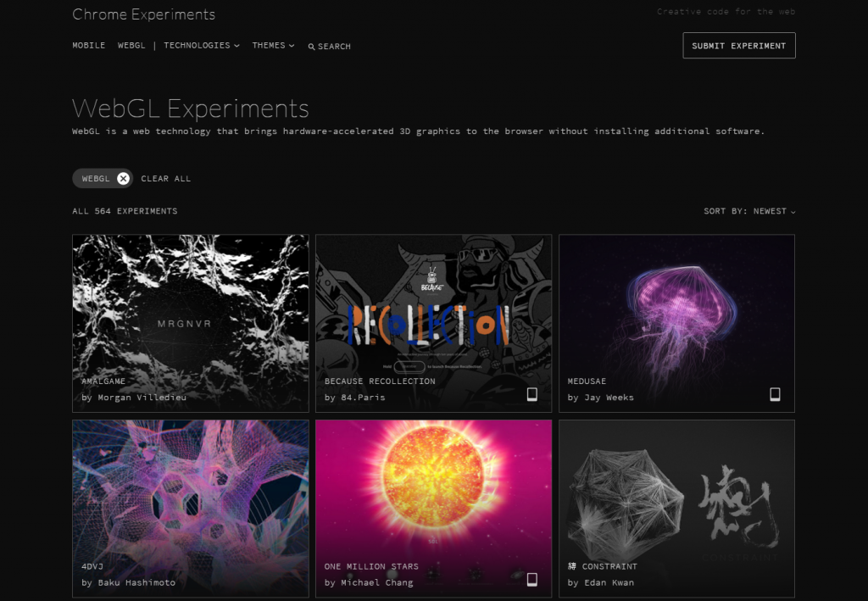The height and width of the screenshot is (601, 868).
Task: Open the One Million Stars sun thumbnail
Action: [433, 509]
